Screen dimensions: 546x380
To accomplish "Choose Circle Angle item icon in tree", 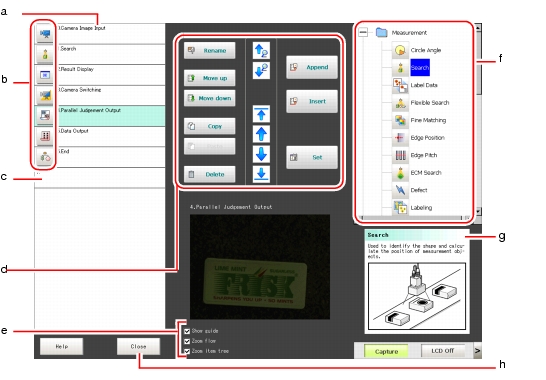I will coord(400,51).
